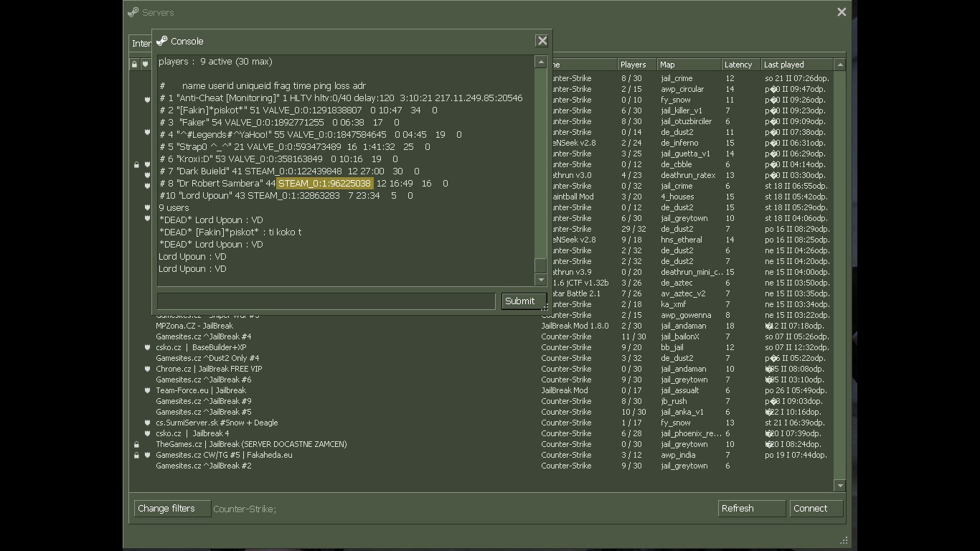Click the console scrollbar's up arrow
The width and height of the screenshot is (980, 551).
click(x=541, y=62)
